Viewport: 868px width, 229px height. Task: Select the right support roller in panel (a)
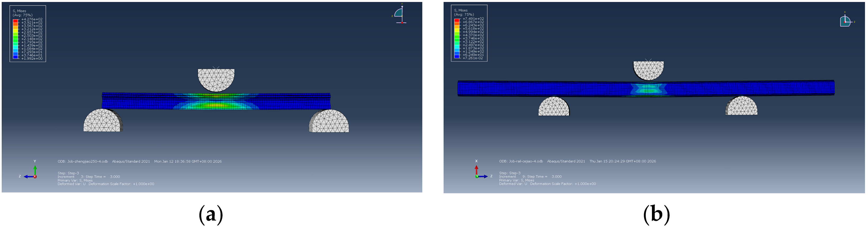pos(329,121)
